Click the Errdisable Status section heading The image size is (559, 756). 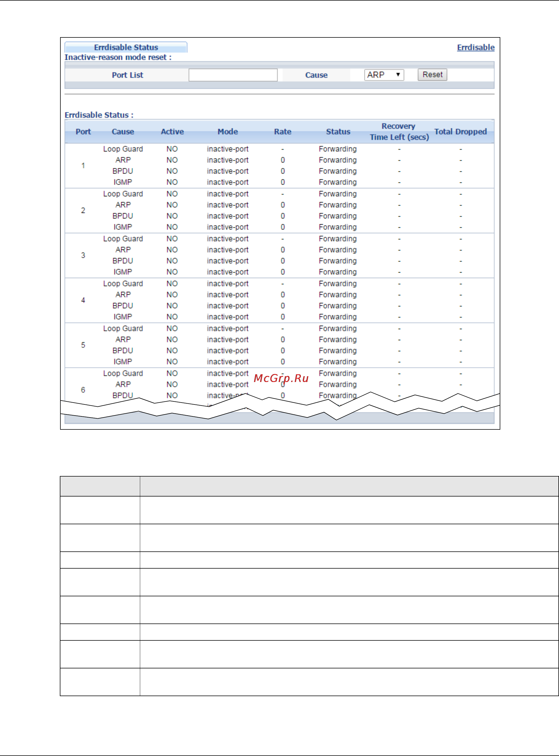click(x=99, y=115)
